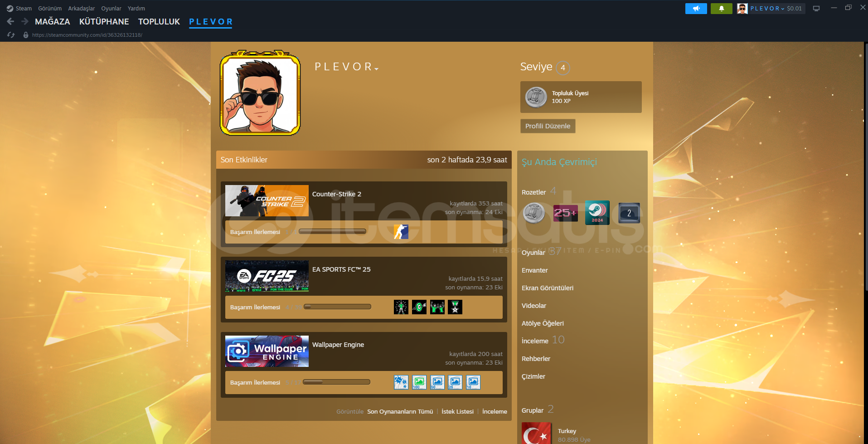Open the Videolar link
Viewport: 868px width, 444px height.
tap(534, 306)
